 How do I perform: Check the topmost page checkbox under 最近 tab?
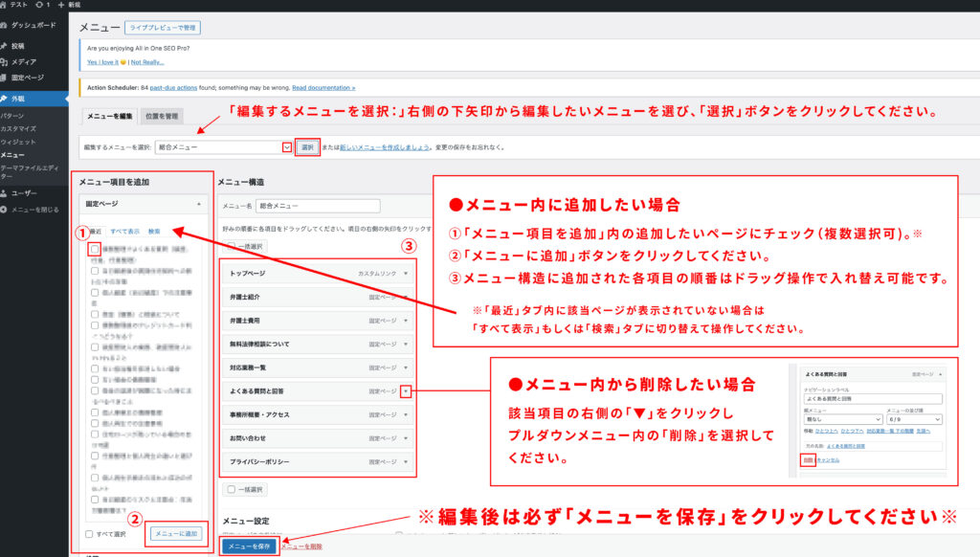point(95,249)
